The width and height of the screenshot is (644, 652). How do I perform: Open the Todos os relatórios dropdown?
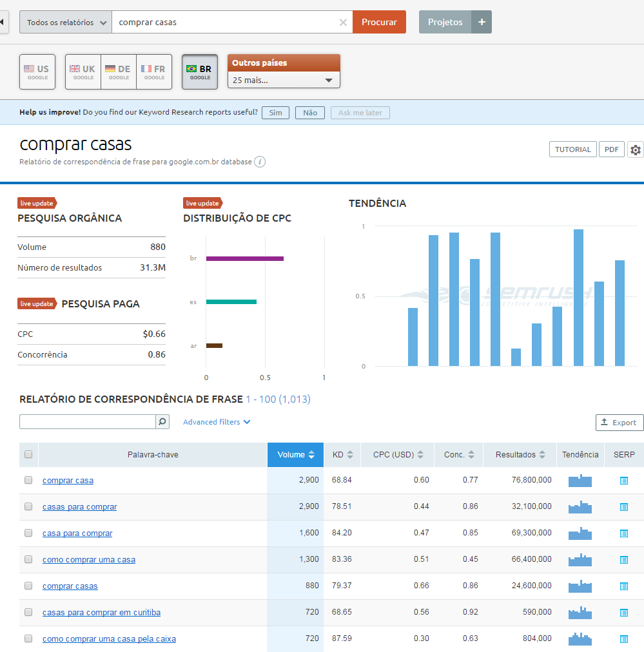[x=66, y=22]
